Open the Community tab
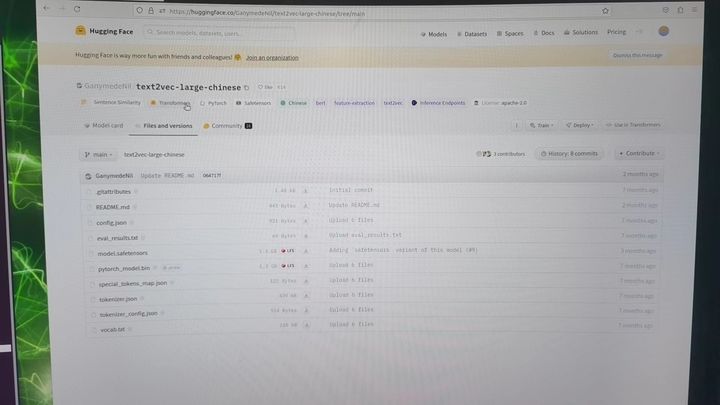720x405 pixels. [228, 126]
